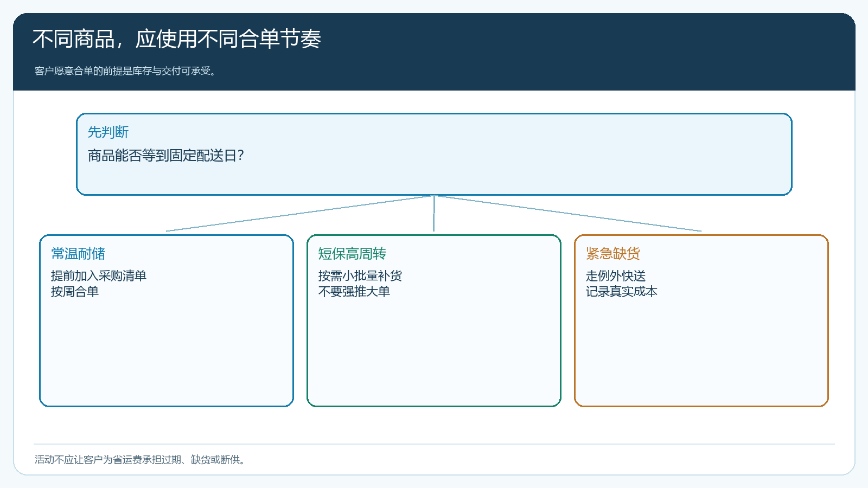Select the slide title 不同商品，应使用不同合单节奏
This screenshot has height=488, width=868.
coord(177,39)
